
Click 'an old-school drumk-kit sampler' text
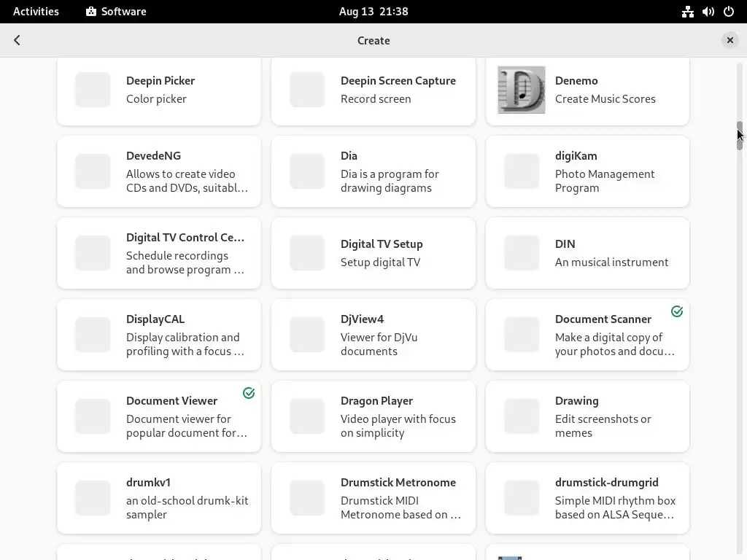[x=187, y=507]
